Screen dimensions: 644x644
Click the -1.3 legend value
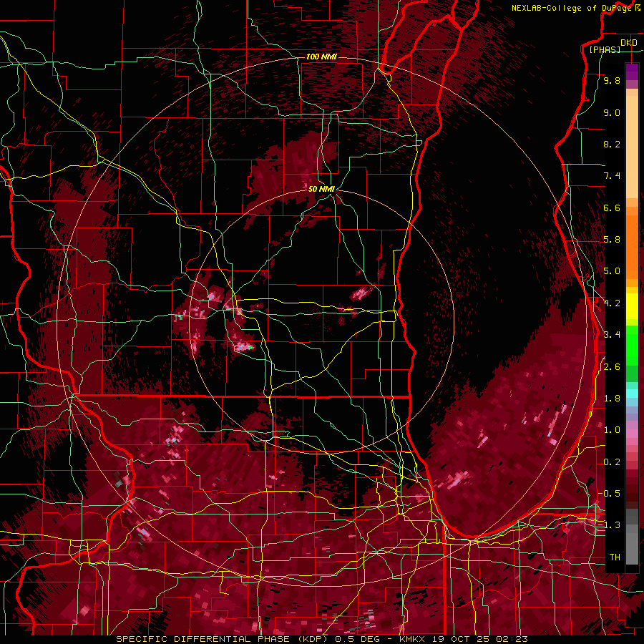[x=609, y=525]
